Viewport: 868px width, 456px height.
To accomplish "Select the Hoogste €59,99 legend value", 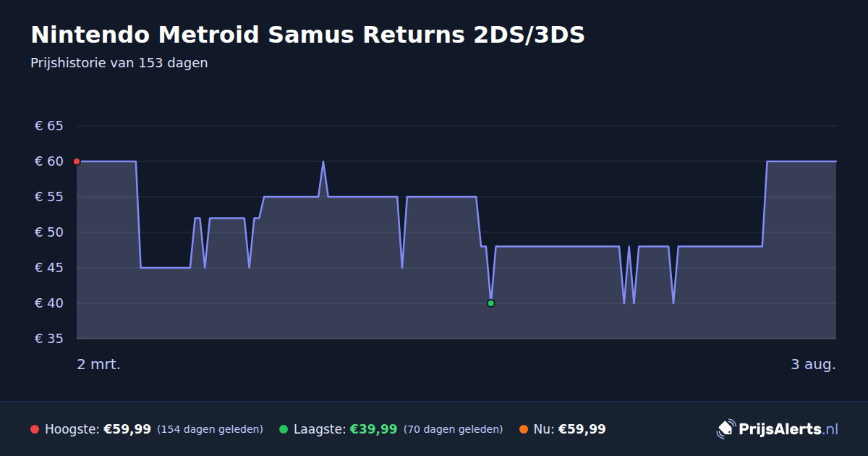I will click(127, 429).
